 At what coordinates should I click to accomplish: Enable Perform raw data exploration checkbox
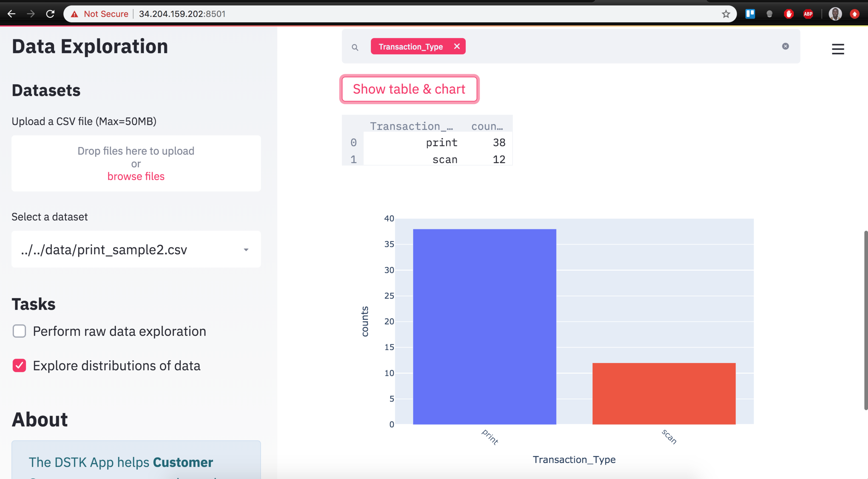(x=19, y=331)
